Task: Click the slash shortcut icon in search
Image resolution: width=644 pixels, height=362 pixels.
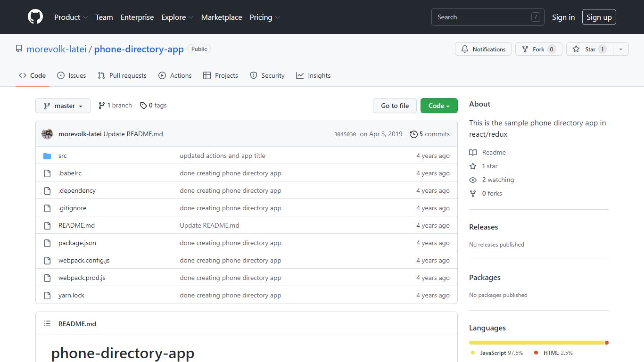Action: (x=536, y=17)
